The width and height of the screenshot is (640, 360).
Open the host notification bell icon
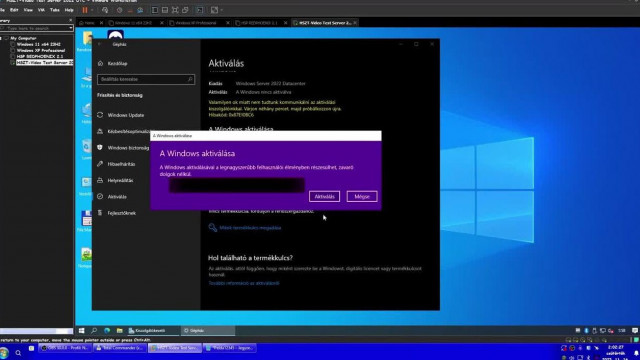(636, 353)
